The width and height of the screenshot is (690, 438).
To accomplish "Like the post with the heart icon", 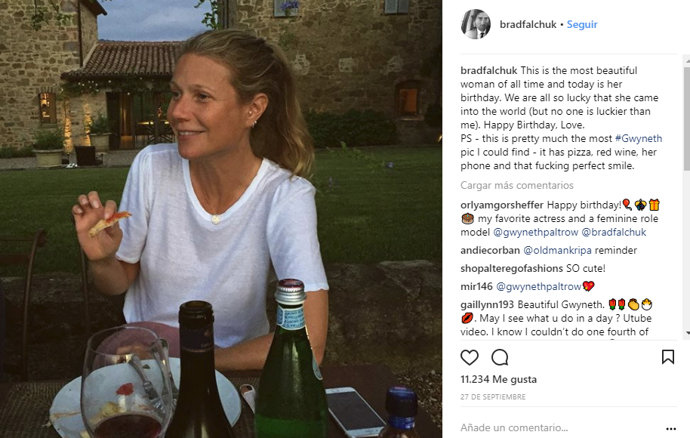I will (x=469, y=357).
